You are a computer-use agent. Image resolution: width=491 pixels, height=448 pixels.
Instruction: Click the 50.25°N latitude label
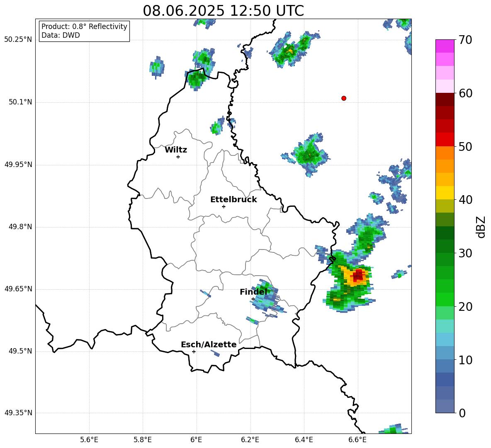tap(18, 40)
